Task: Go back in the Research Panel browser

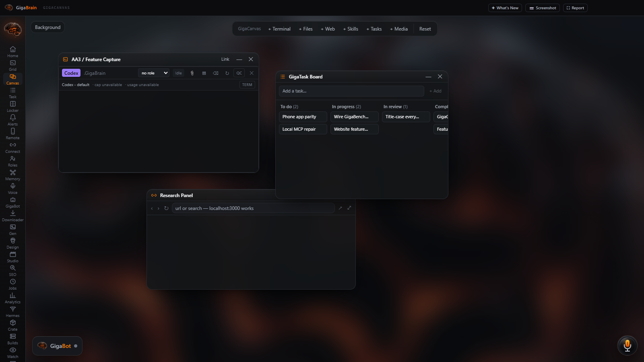Action: (x=152, y=208)
